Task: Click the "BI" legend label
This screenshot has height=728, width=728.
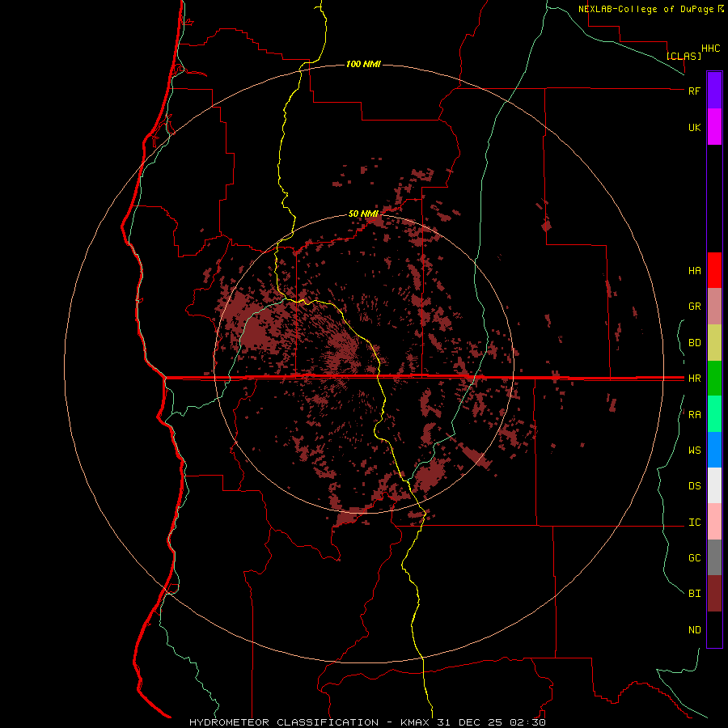Action: click(694, 594)
